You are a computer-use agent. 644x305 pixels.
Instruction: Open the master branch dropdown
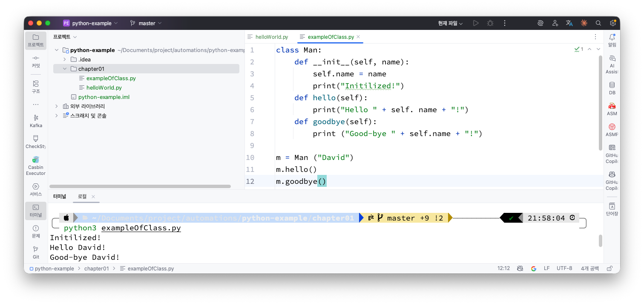pyautogui.click(x=146, y=23)
